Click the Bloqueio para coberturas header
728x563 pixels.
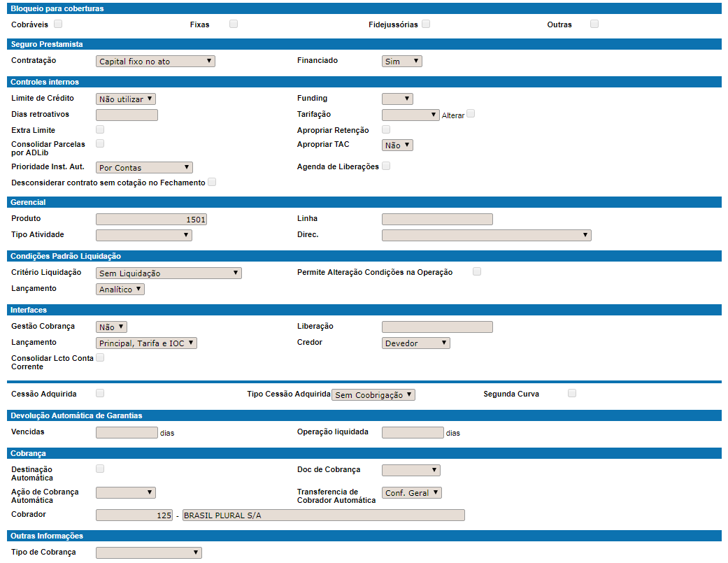pos(364,8)
